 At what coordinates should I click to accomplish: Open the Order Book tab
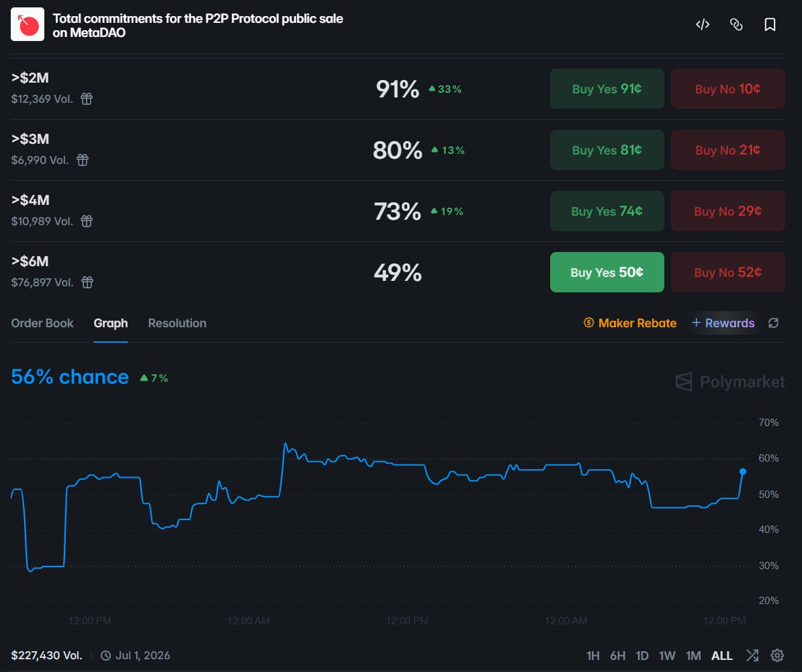(42, 323)
